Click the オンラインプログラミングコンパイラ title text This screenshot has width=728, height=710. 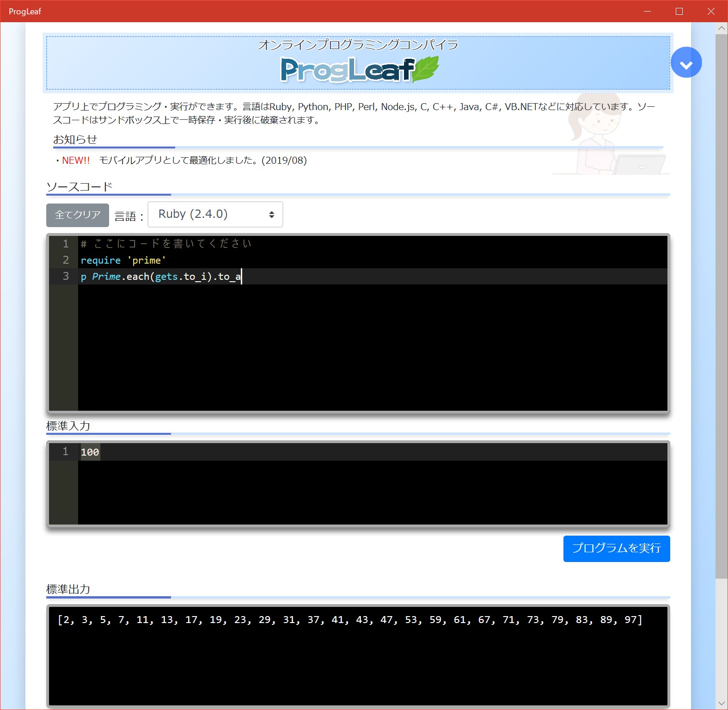358,45
